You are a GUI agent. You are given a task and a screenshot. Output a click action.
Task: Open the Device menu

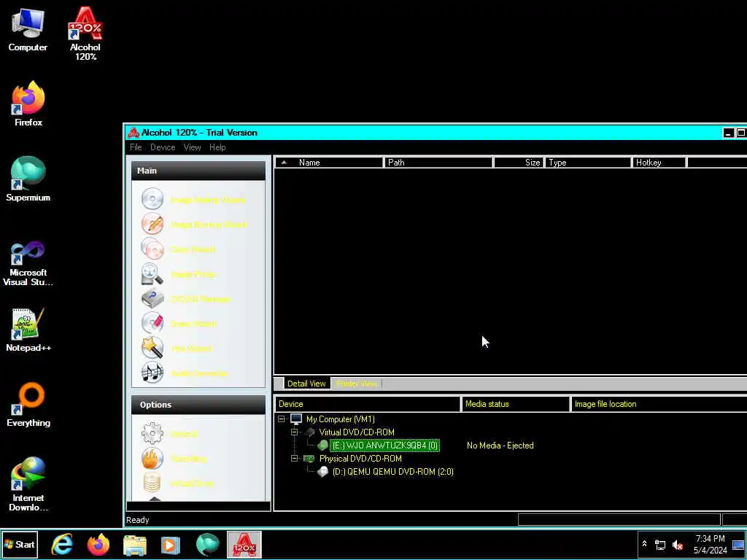(163, 147)
